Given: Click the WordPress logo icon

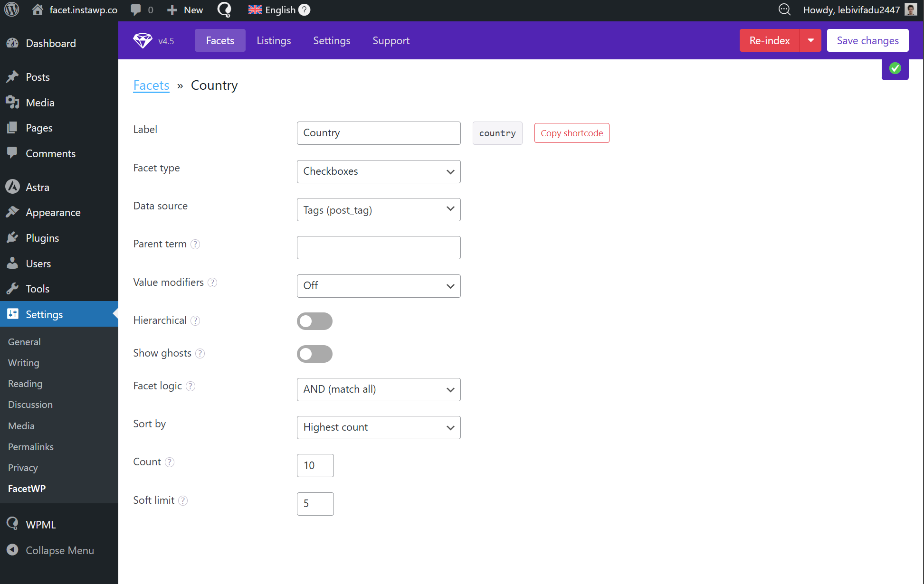Looking at the screenshot, I should pos(11,9).
